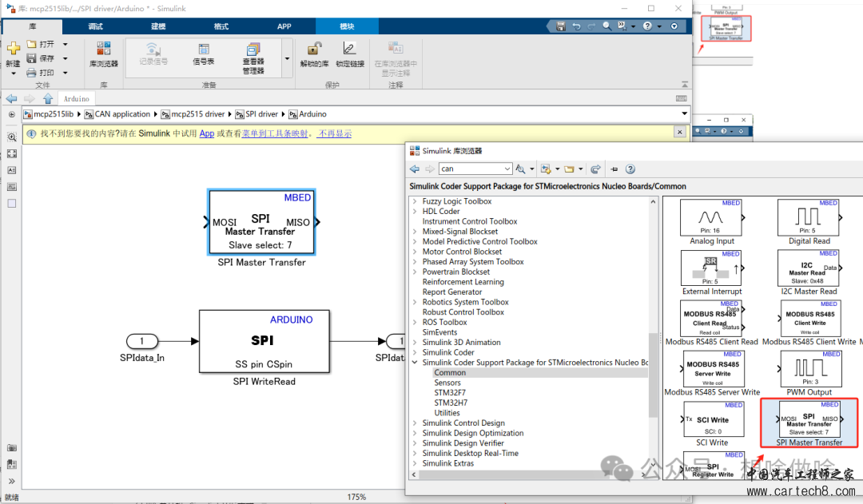Click the annotation text icon on canvas palette
The image size is (863, 504).
point(11,171)
